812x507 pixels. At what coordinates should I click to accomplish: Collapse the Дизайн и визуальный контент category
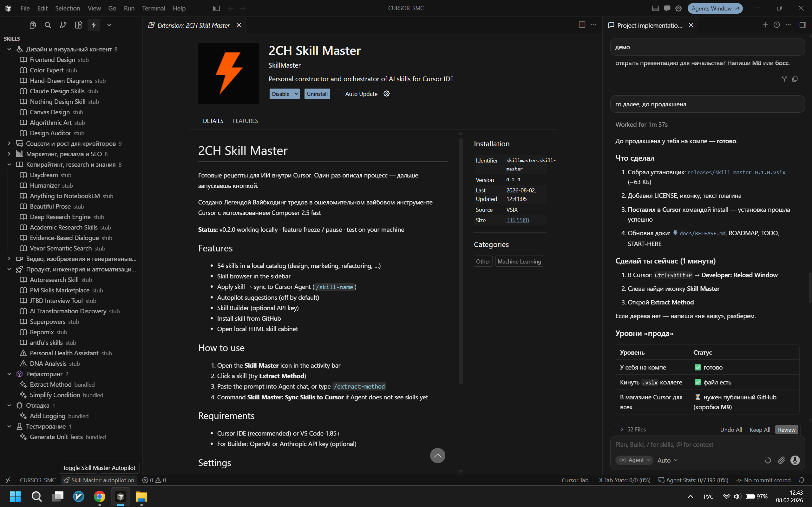(10, 49)
